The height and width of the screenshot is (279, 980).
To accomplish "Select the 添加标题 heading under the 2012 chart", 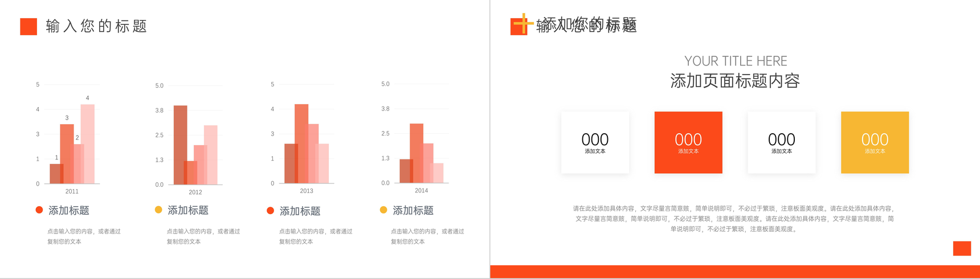I will pos(188,210).
